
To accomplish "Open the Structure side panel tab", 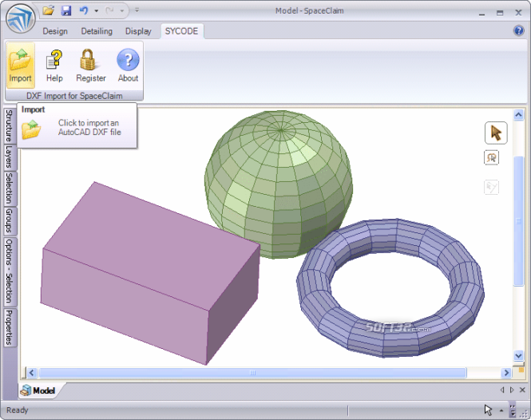I will click(x=9, y=125).
